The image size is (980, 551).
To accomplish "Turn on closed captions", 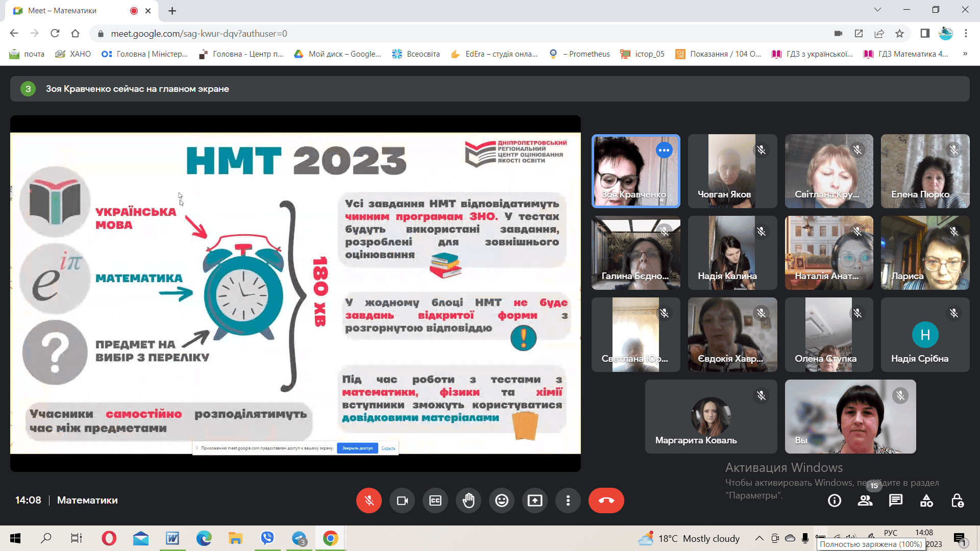I will click(435, 500).
